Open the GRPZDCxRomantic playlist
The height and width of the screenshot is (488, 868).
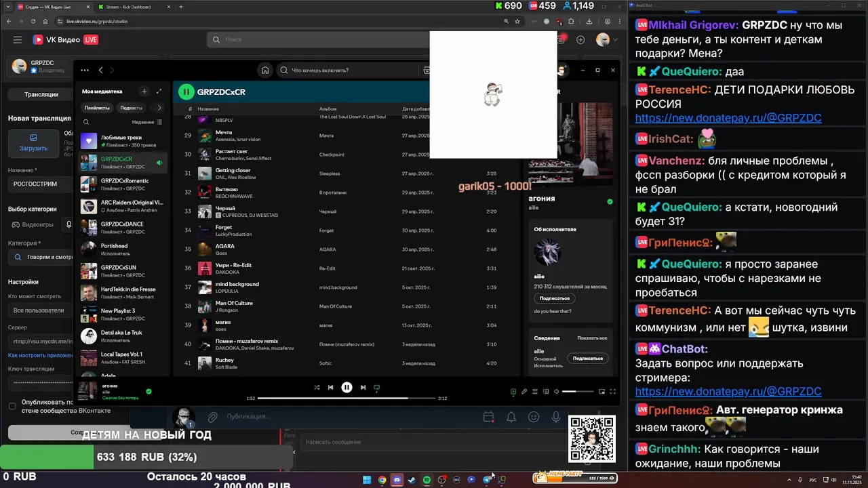point(122,184)
